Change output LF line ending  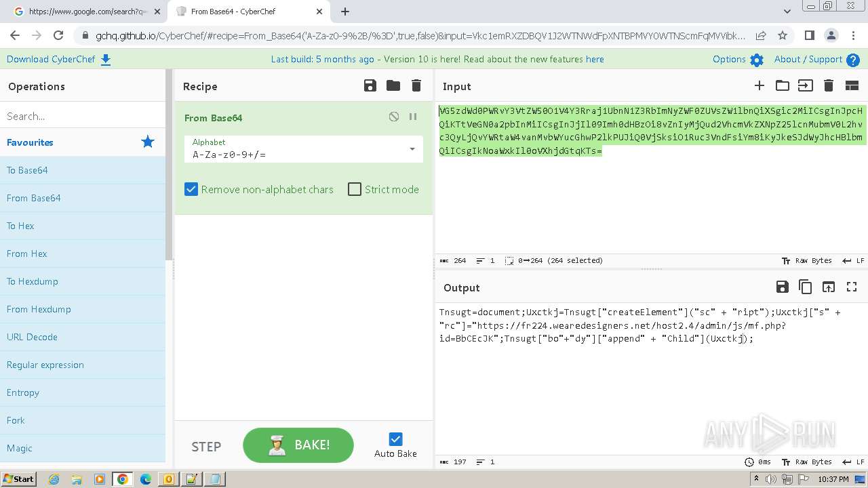pyautogui.click(x=853, y=462)
